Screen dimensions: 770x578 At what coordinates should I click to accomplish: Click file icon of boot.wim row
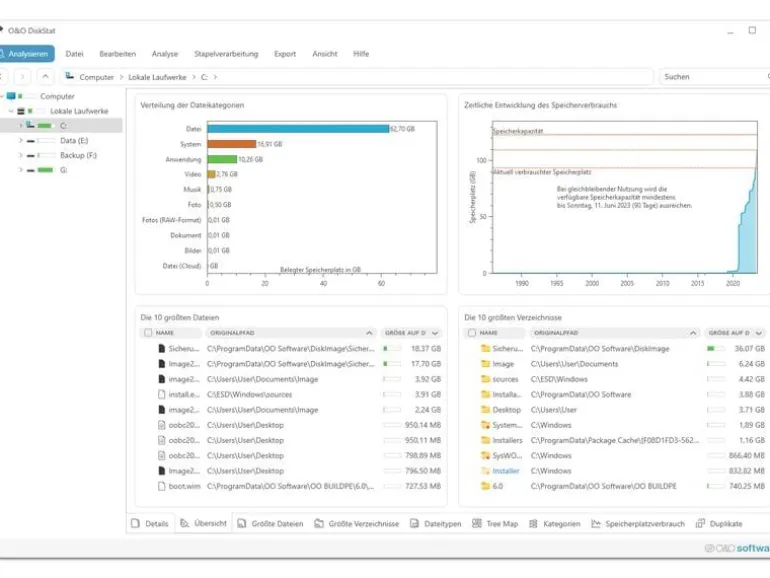161,486
